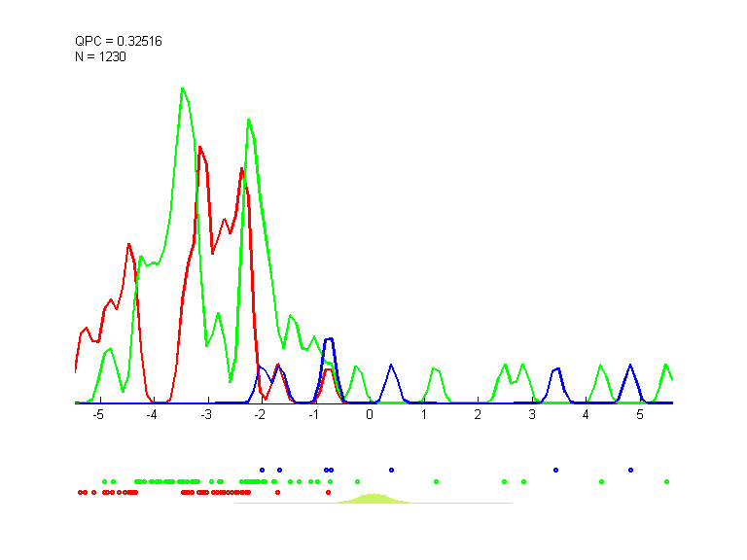Viewport: 747px width, 560px height.
Task: Click the blue peak just right of zero
Action: (x=392, y=367)
